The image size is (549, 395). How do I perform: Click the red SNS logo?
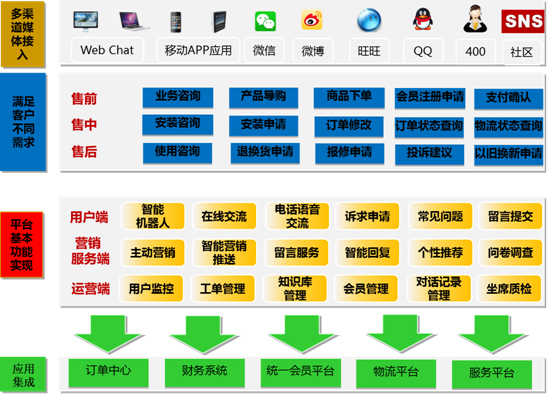[523, 21]
